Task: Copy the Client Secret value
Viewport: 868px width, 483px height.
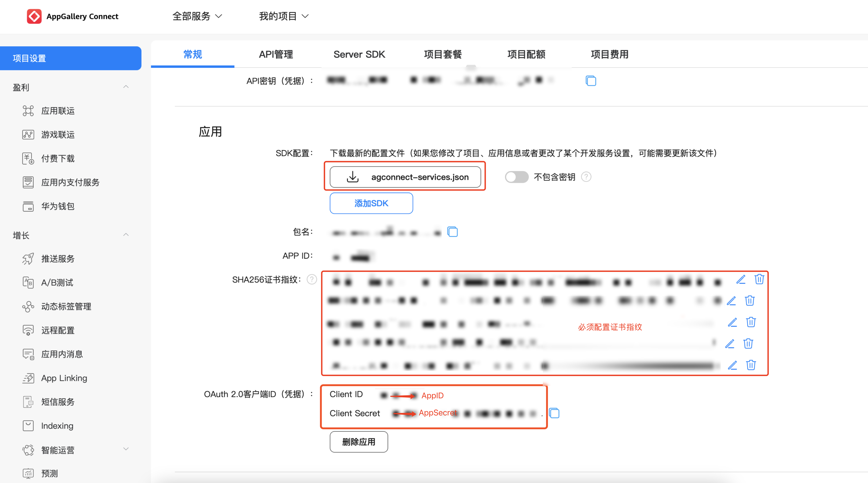Action: point(554,413)
